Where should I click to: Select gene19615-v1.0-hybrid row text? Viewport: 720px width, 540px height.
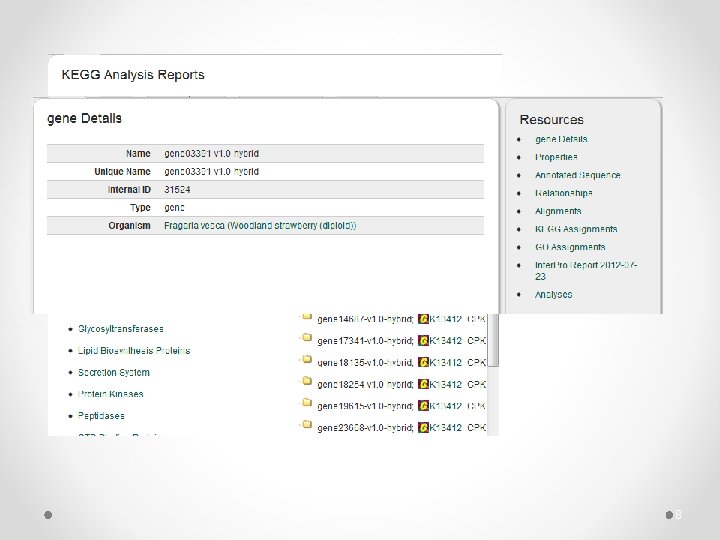(x=365, y=406)
